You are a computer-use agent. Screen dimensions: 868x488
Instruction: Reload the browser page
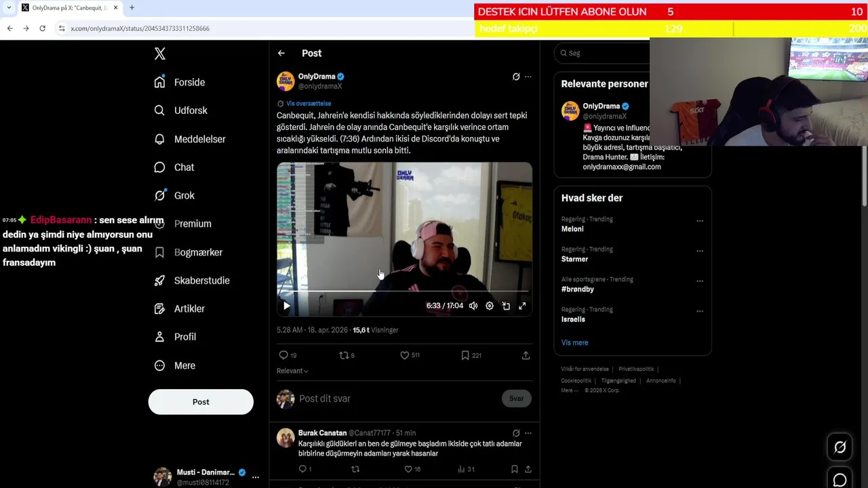coord(42,28)
